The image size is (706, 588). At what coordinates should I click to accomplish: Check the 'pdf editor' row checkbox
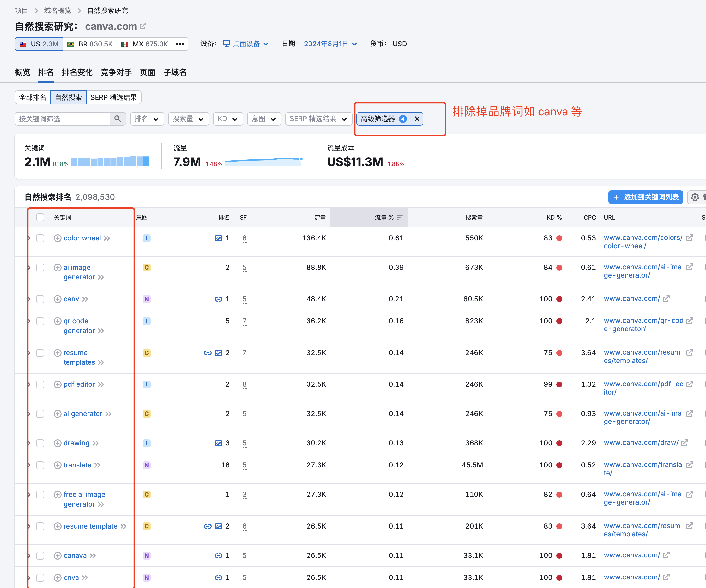click(40, 384)
